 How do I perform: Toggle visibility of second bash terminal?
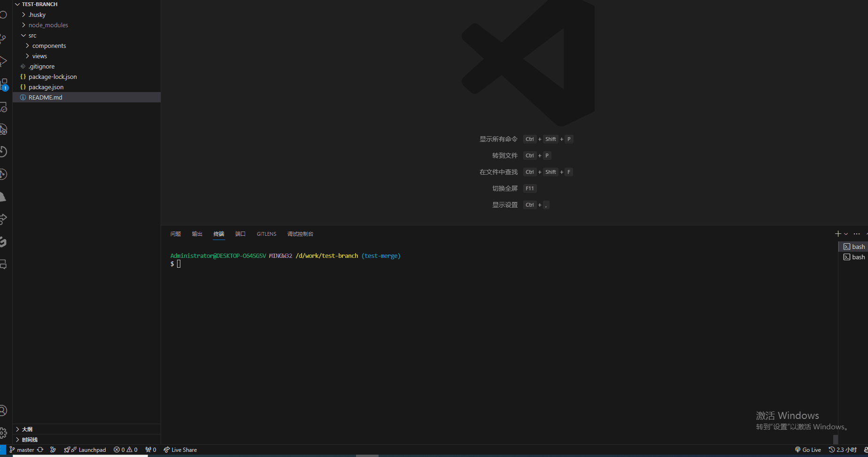(x=856, y=257)
